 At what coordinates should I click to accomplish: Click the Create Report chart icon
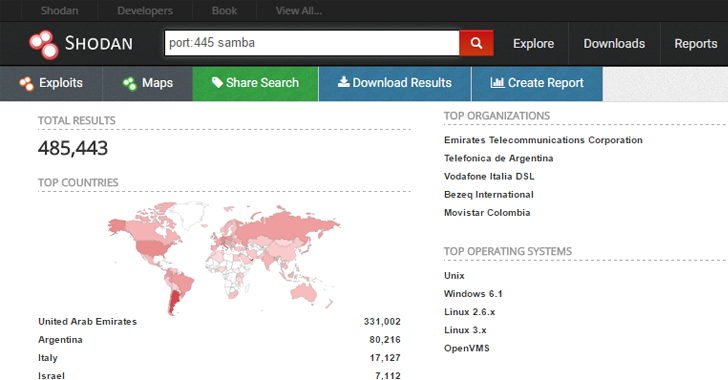[497, 82]
